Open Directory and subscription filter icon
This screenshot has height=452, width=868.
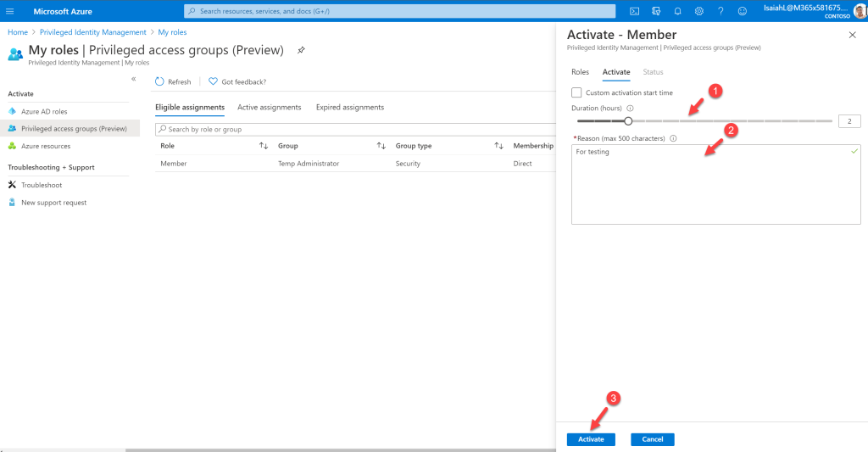[656, 11]
